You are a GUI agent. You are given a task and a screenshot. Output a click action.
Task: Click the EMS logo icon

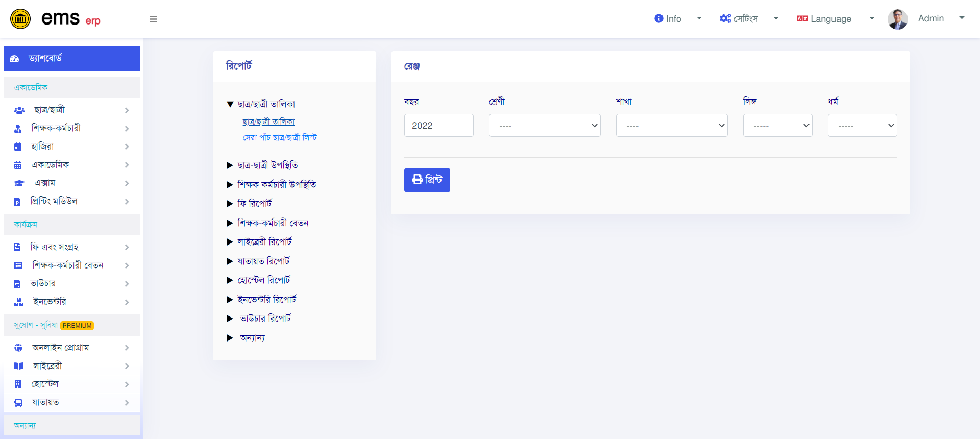pyautogui.click(x=20, y=19)
